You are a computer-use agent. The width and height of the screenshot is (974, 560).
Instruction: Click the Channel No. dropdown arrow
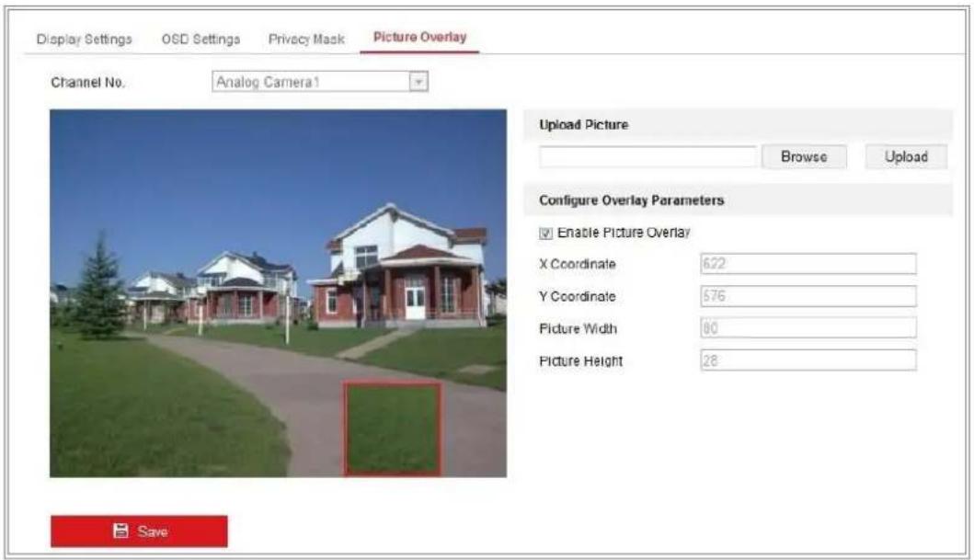tap(418, 81)
